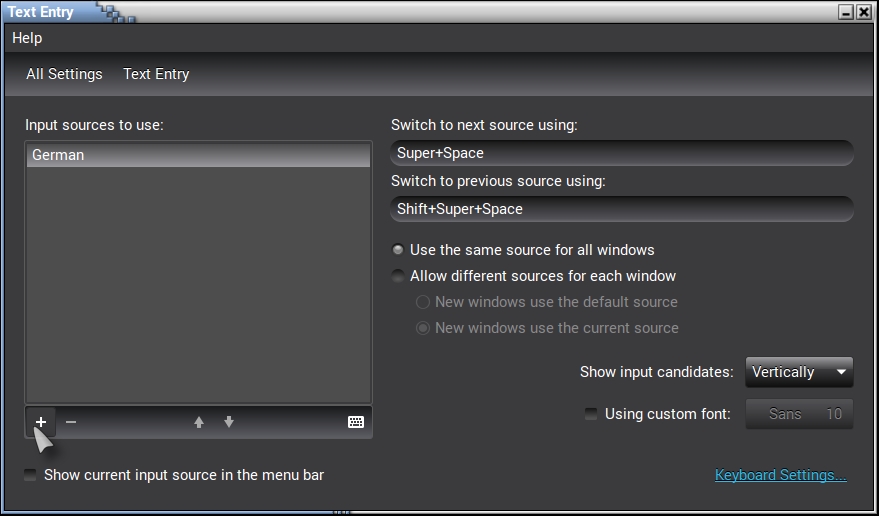This screenshot has height=516, width=879.
Task: Click the minus icon to remove source
Action: (71, 422)
